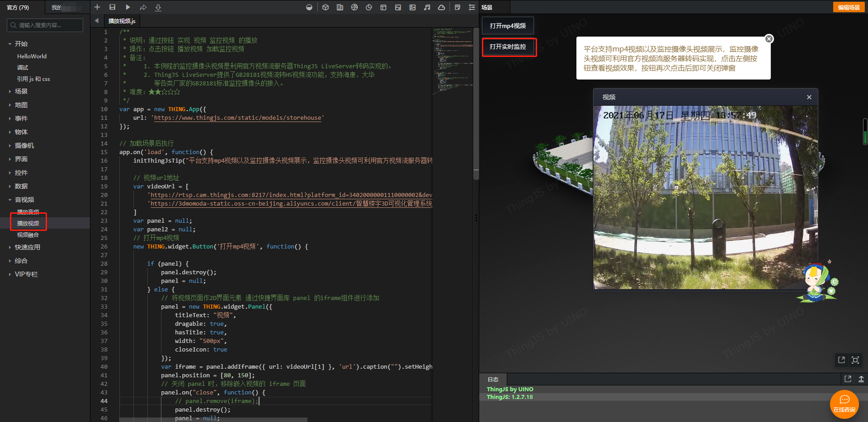Toggle fullscreen scene view icon

coord(855,360)
